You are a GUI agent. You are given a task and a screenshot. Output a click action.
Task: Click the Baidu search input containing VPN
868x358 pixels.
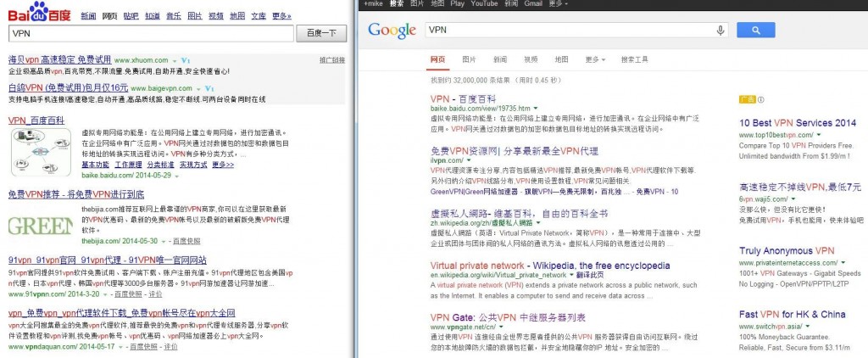point(151,33)
